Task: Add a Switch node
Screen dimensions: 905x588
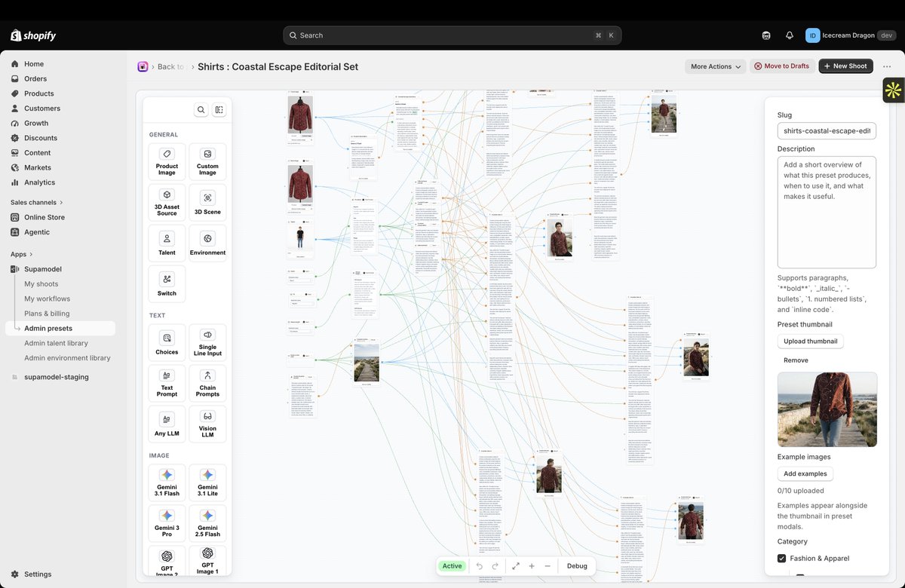Action: click(167, 283)
